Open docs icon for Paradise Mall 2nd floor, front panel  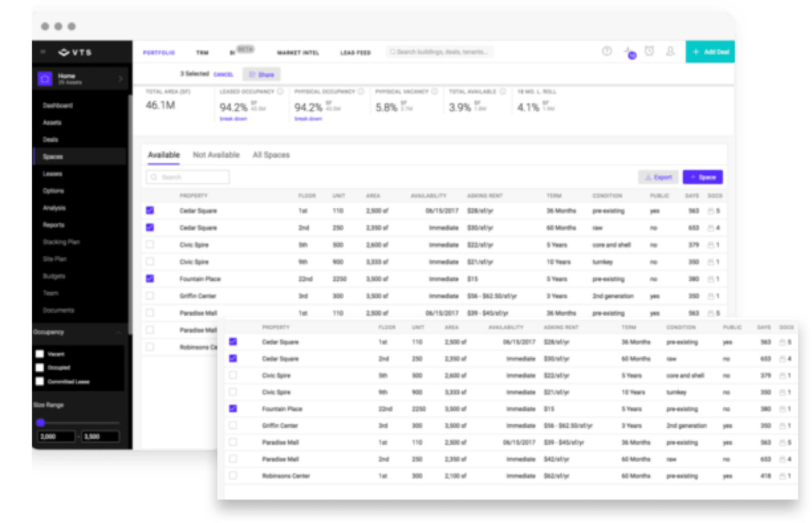coord(783,459)
